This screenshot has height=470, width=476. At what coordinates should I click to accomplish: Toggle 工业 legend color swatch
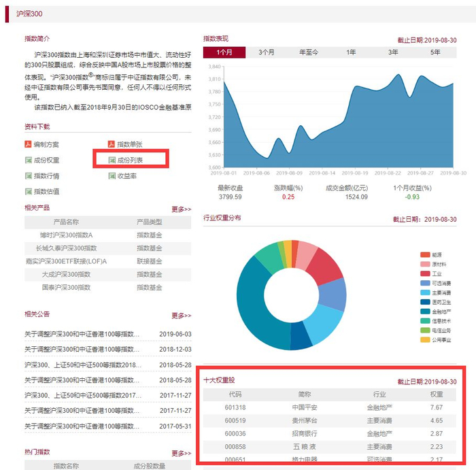point(425,273)
